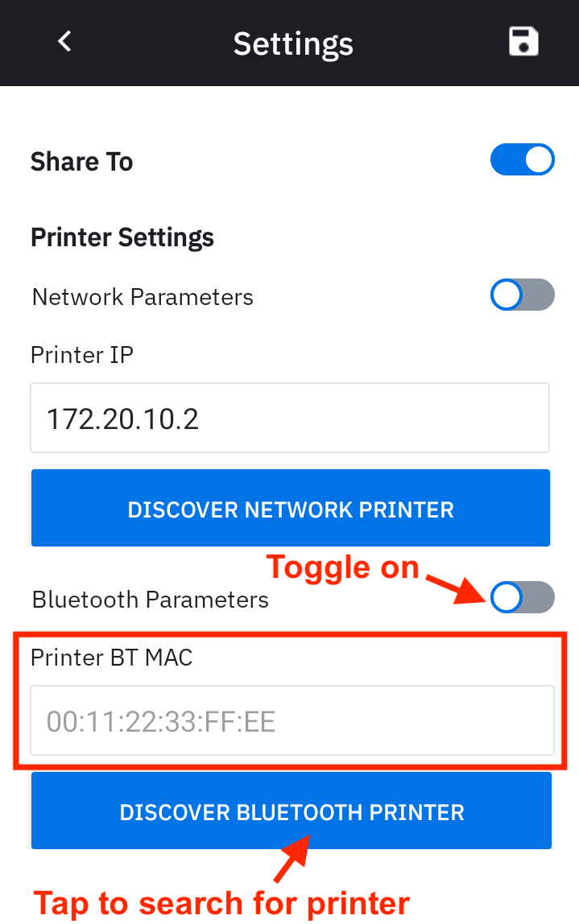Tap the Bluetooth Parameters label
Image resolution: width=579 pixels, height=924 pixels.
click(x=151, y=600)
